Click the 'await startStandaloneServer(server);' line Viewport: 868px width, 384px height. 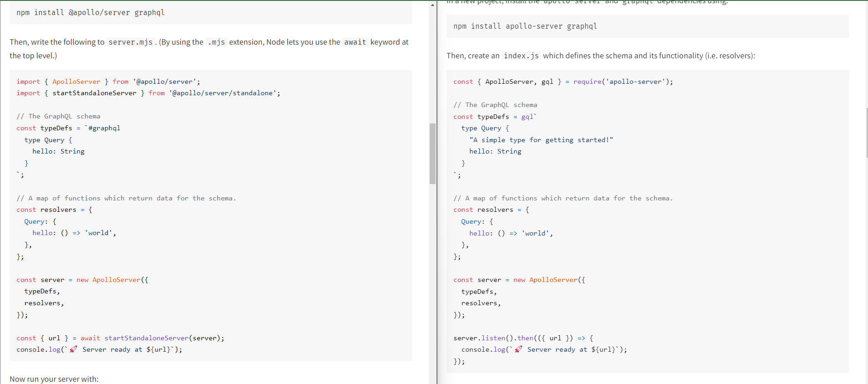(x=120, y=338)
